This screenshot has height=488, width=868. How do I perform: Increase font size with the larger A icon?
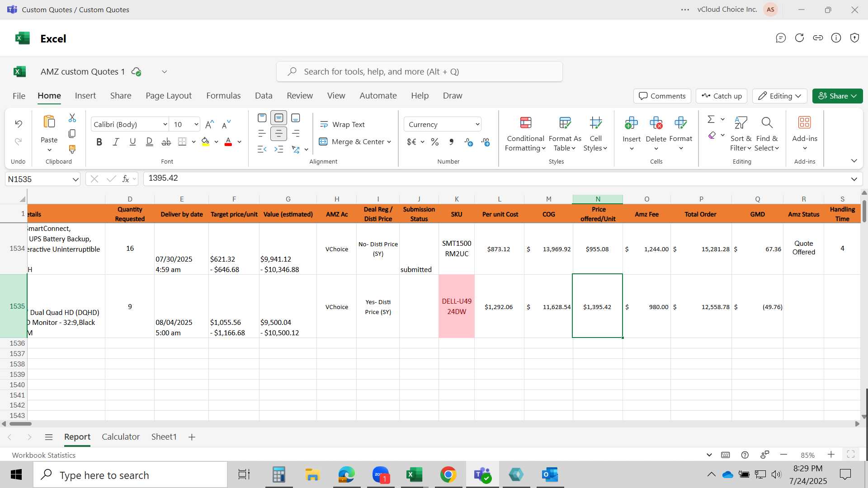(x=210, y=124)
